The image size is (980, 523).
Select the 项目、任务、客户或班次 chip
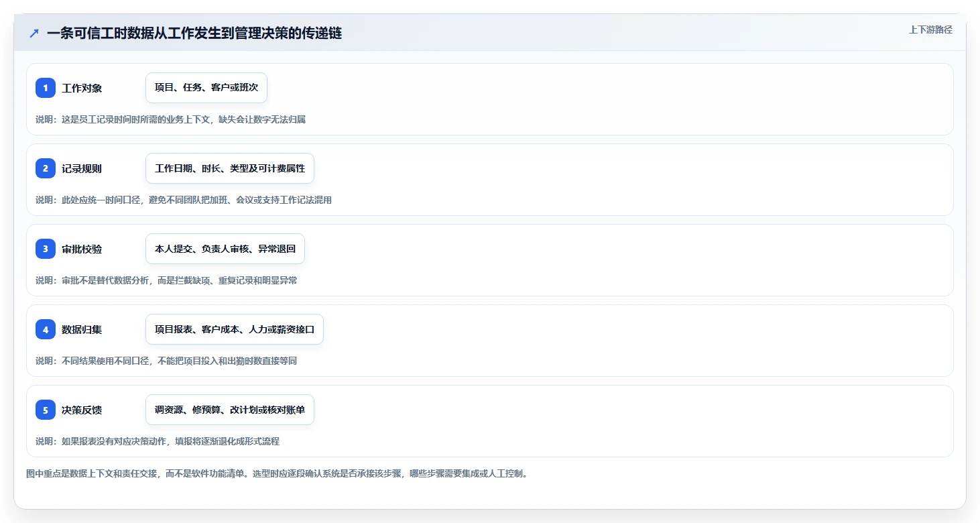(x=206, y=88)
